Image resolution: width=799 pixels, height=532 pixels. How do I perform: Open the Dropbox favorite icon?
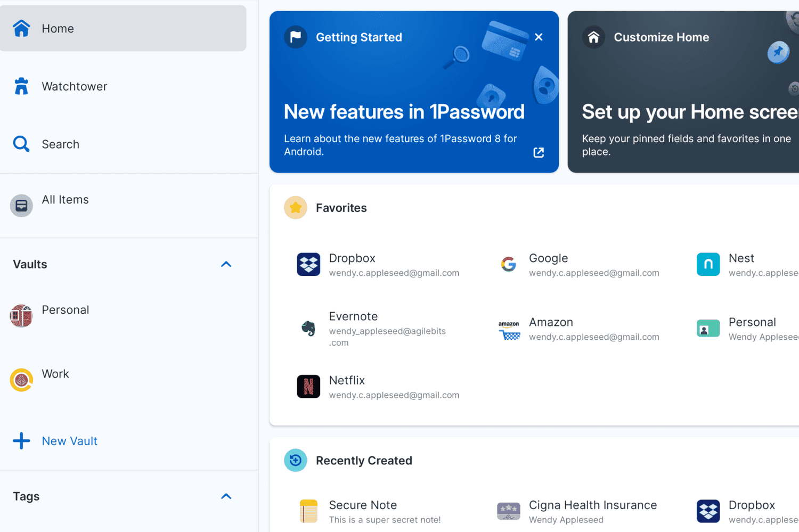click(x=308, y=264)
